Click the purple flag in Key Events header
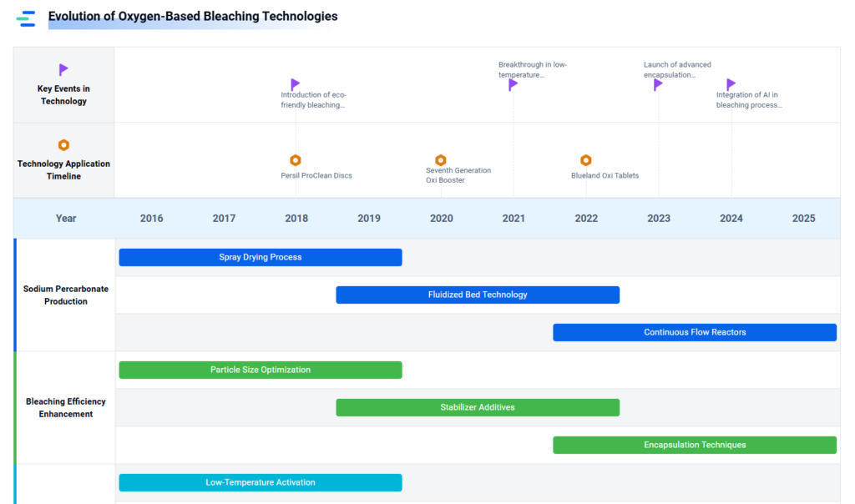The image size is (855, 504). pyautogui.click(x=63, y=70)
